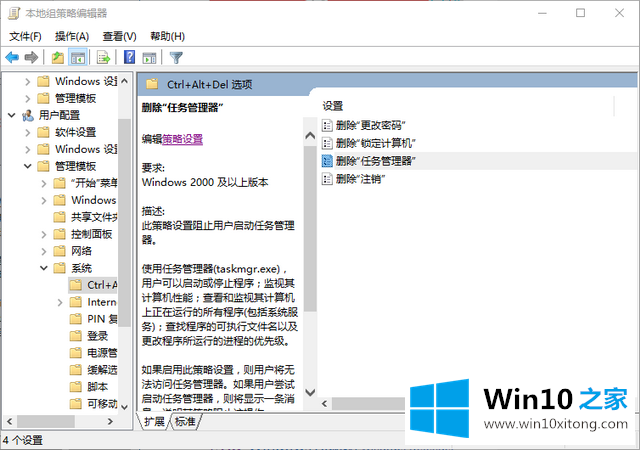
Task: Click the Back arrow toolbar icon
Action: point(12,57)
